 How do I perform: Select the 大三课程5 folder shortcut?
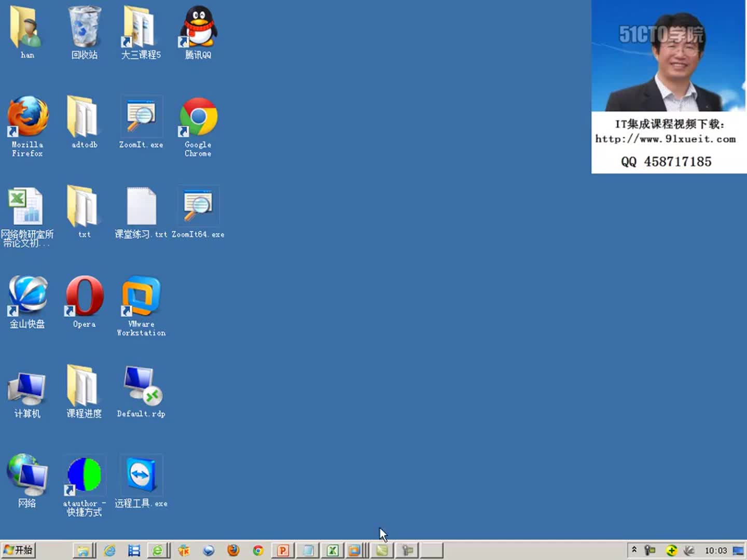pos(141,32)
